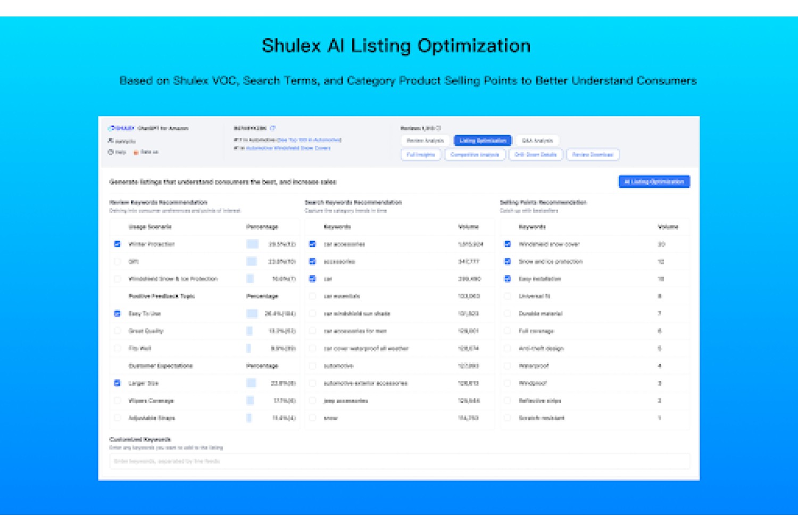Open the Q&A Analysis tab
Image resolution: width=798 pixels, height=532 pixels.
(x=537, y=140)
